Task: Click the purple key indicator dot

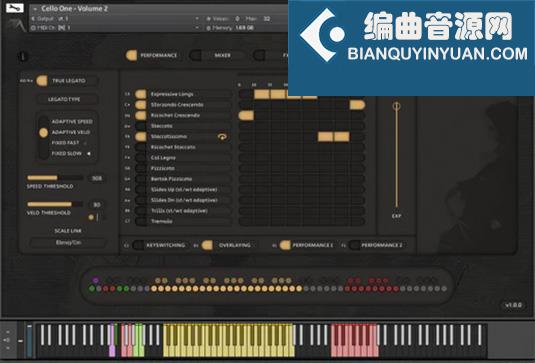Action: click(x=96, y=280)
